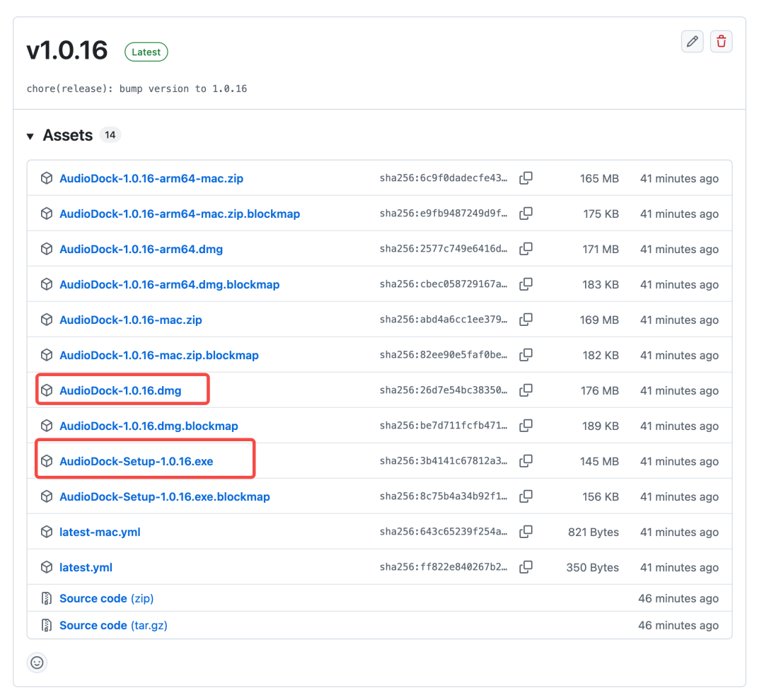Click the 176 MB size value
Image resolution: width=764 pixels, height=700 pixels.
(x=599, y=391)
